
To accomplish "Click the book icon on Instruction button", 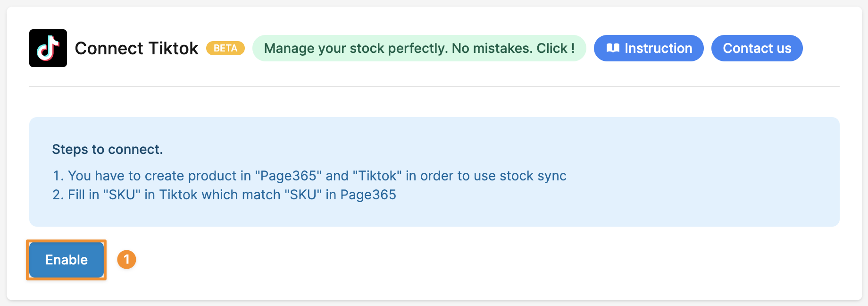I will coord(613,48).
